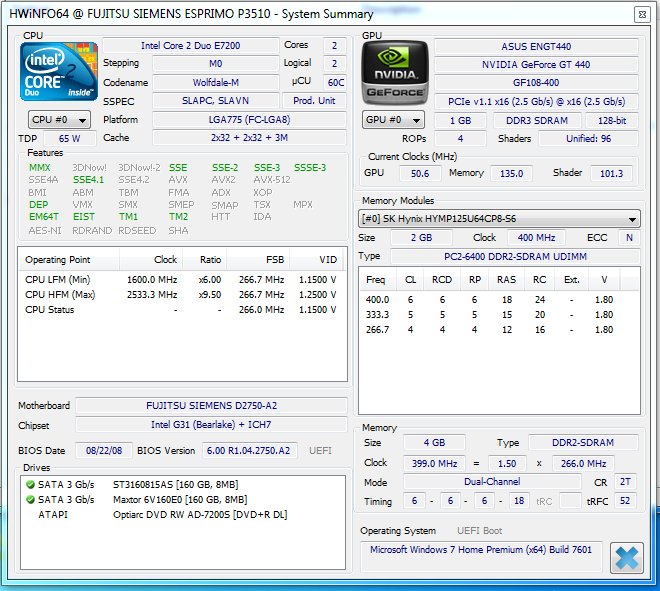The width and height of the screenshot is (660, 591).
Task: Click the LGA775 (FC-LGA8) platform field
Action: [249, 120]
